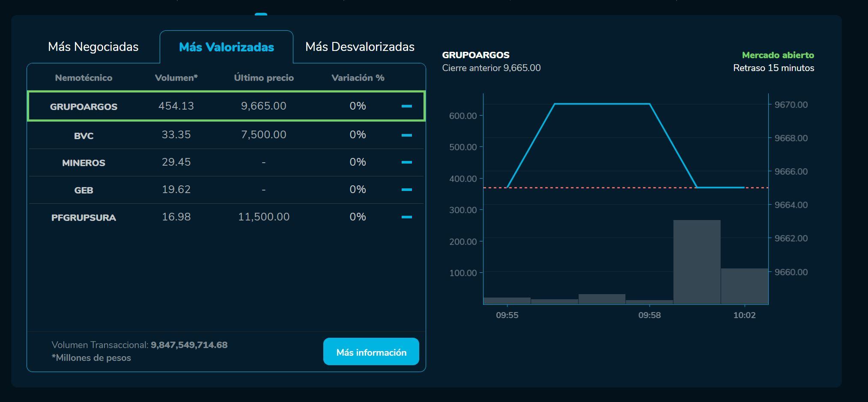Select the Más Valorizadas tab
The width and height of the screenshot is (868, 402).
[x=226, y=47]
